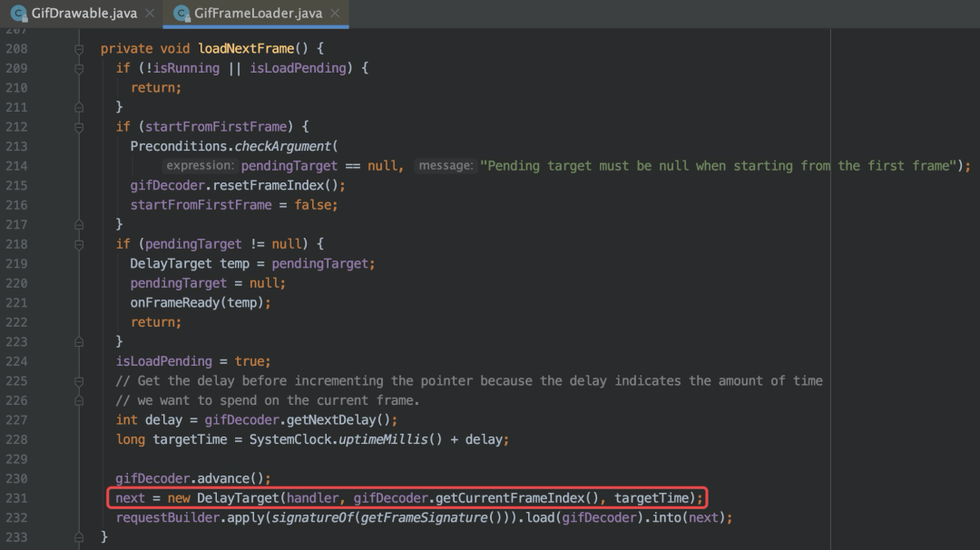Click the false literal on line 216

312,205
